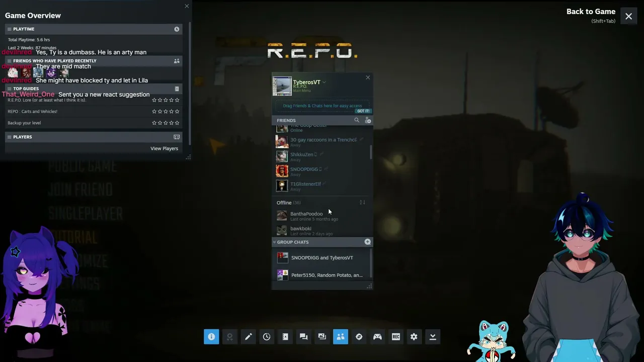The width and height of the screenshot is (644, 362).
Task: Click the Players section menu handle
Action: 9,137
